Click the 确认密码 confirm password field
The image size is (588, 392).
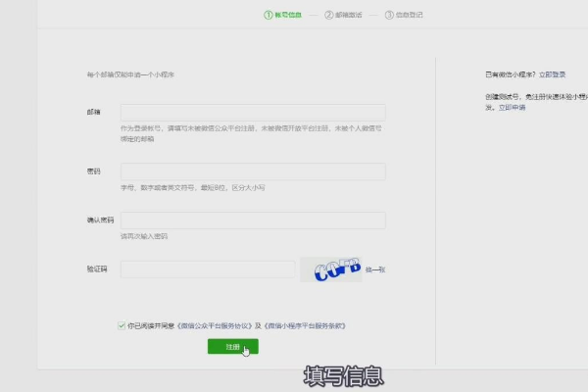pos(253,220)
